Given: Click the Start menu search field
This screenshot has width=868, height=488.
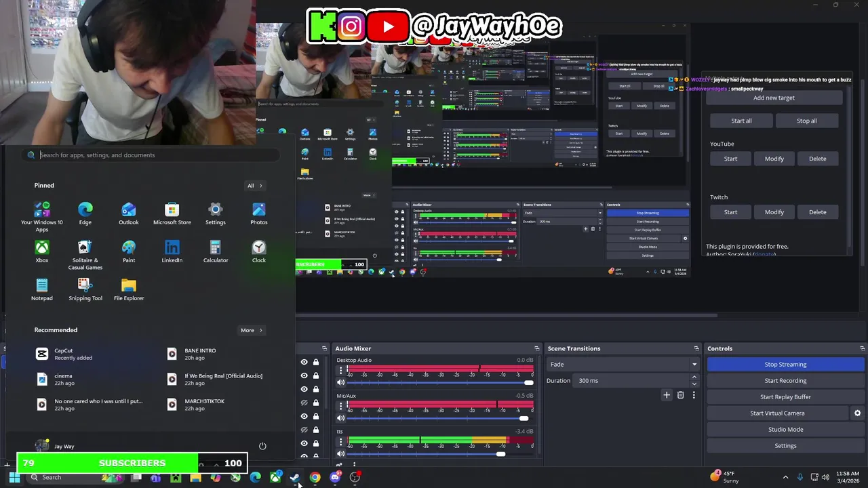Looking at the screenshot, I should [x=153, y=155].
